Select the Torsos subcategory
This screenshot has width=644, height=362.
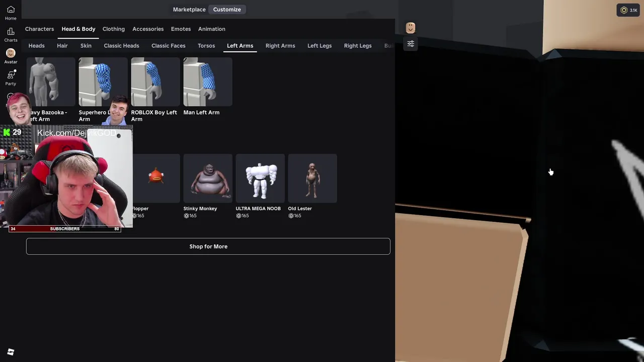[x=206, y=46]
